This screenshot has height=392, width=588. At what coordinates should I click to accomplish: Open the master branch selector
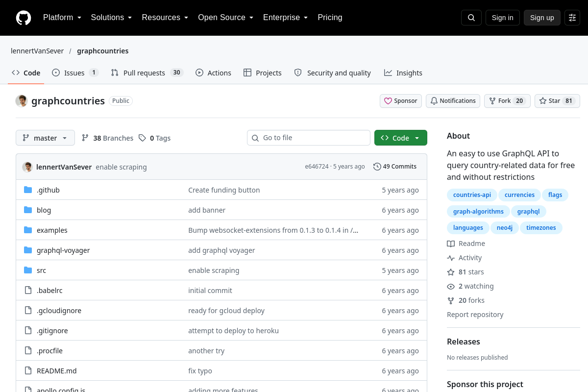(x=45, y=138)
